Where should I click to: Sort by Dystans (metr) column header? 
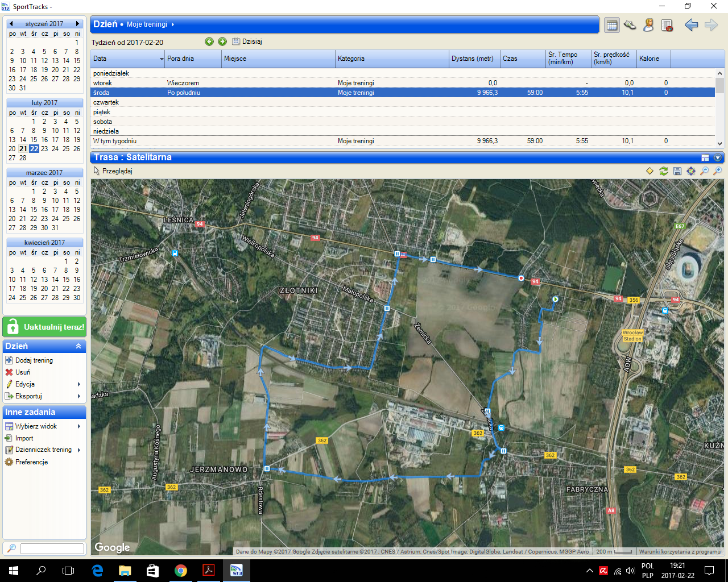[x=474, y=59]
